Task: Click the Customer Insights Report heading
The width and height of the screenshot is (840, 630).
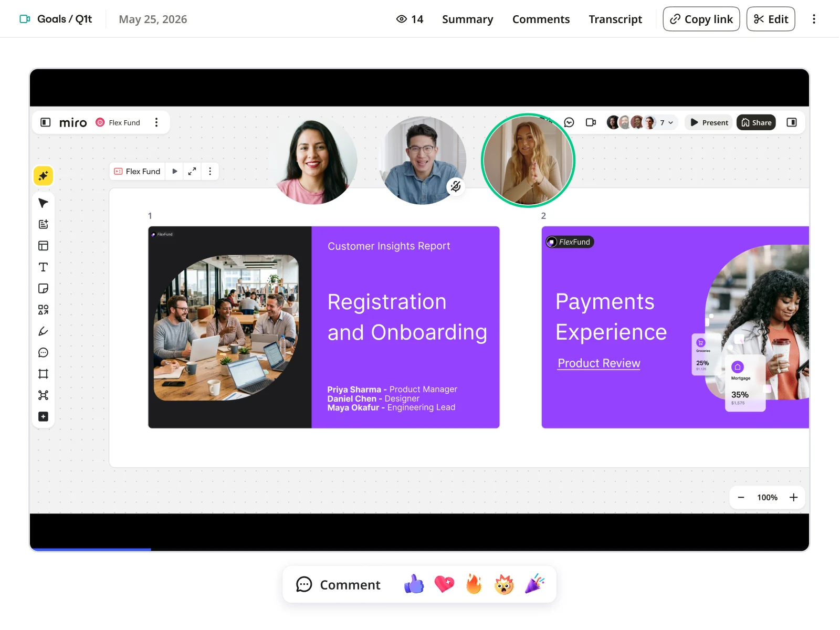Action: coord(389,246)
